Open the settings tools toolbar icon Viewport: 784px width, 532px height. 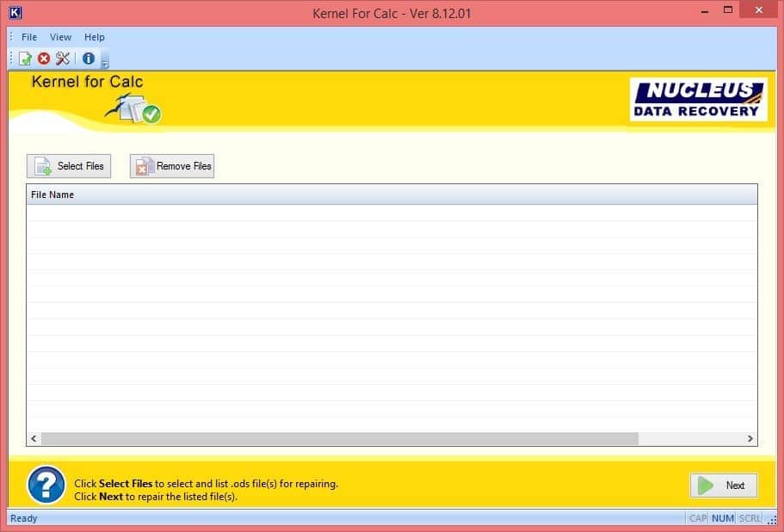point(63,59)
